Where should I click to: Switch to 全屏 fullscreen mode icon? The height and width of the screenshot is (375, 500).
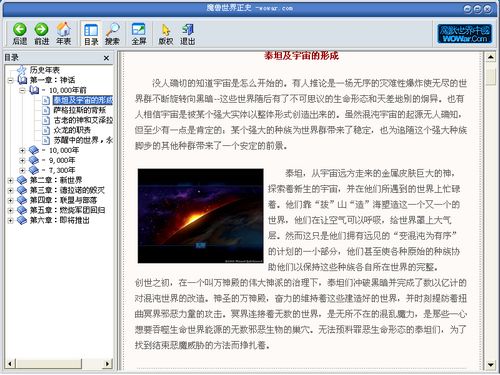139,29
